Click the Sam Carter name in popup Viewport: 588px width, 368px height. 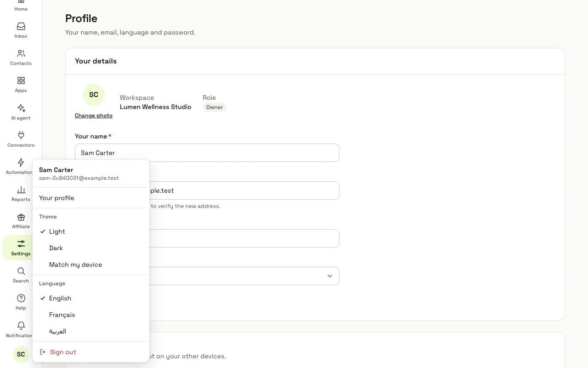[x=56, y=170]
